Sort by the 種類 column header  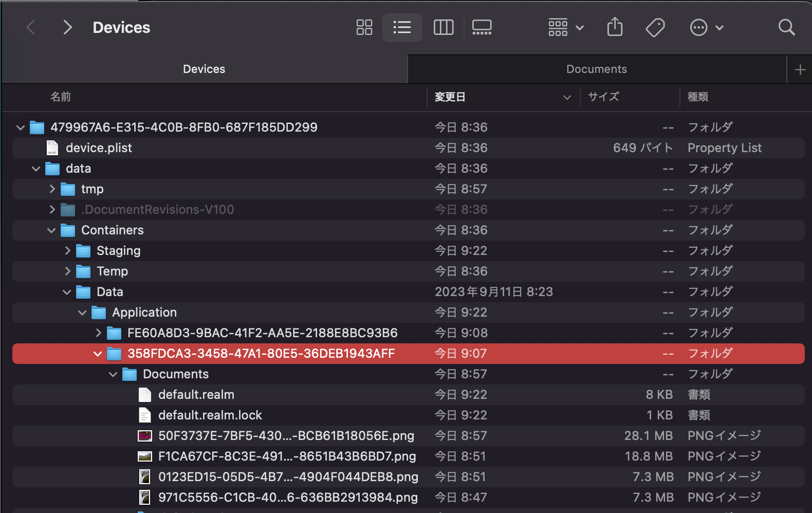pos(698,97)
